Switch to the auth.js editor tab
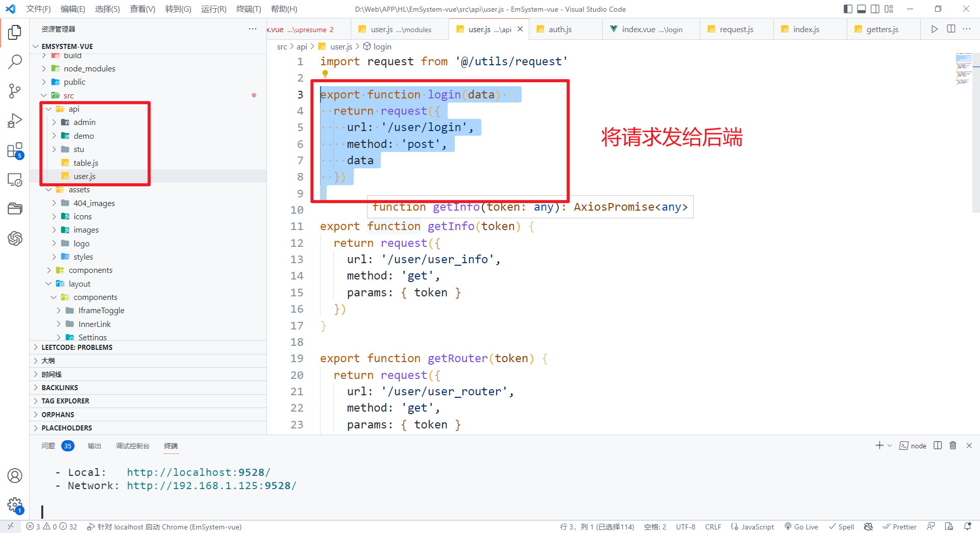The height and width of the screenshot is (533, 980). 566,29
